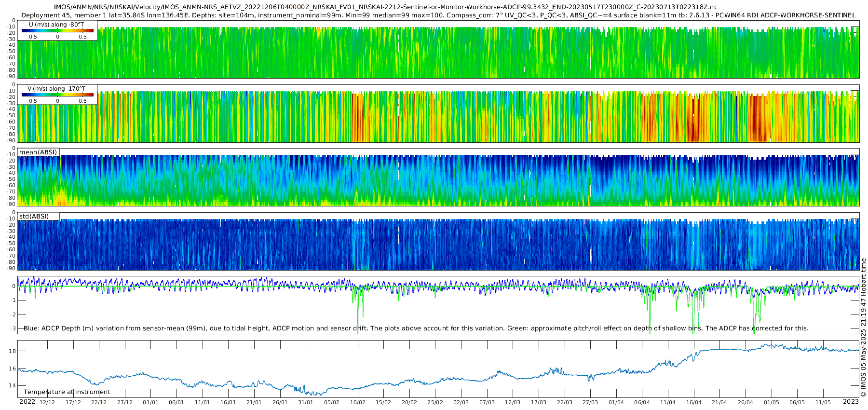Click the 'Temperature at instrument' label
This screenshot has height=410, width=868.
[67, 392]
